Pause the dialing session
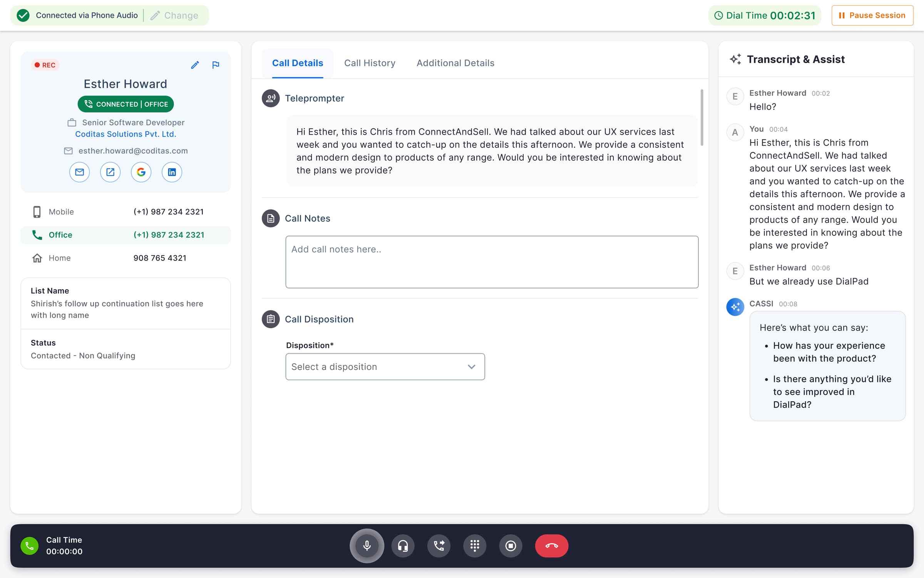Screen dimensions: 924x578 coord(872,15)
